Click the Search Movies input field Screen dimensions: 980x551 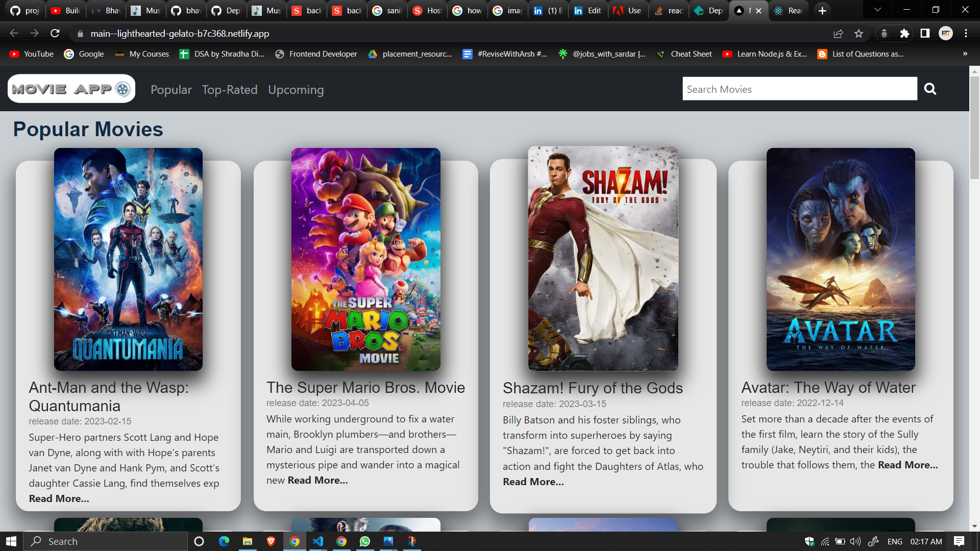[x=799, y=89]
